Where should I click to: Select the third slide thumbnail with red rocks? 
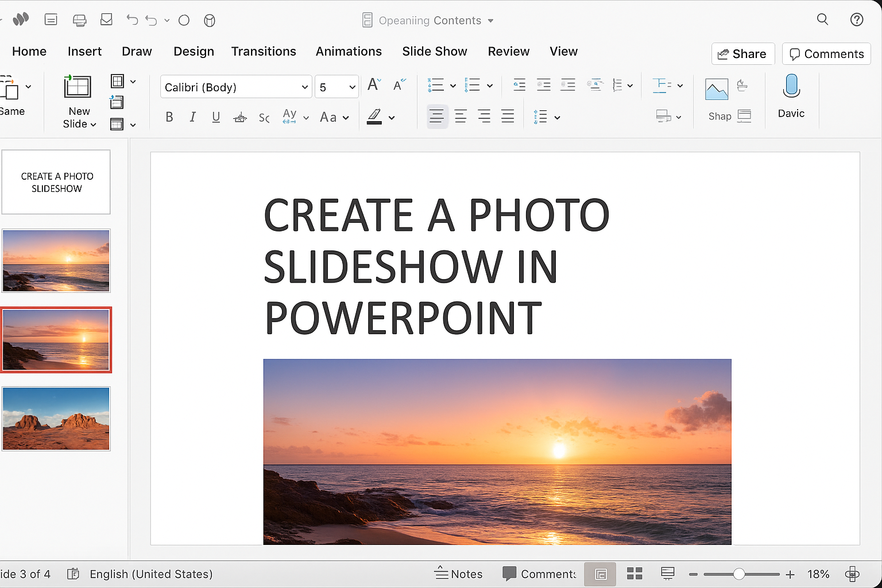click(x=56, y=419)
